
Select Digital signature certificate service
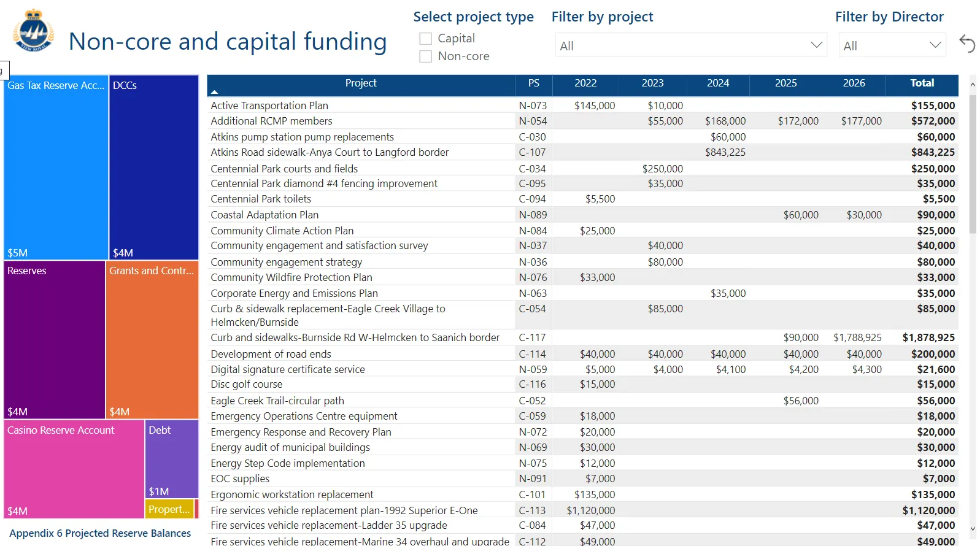point(583,369)
